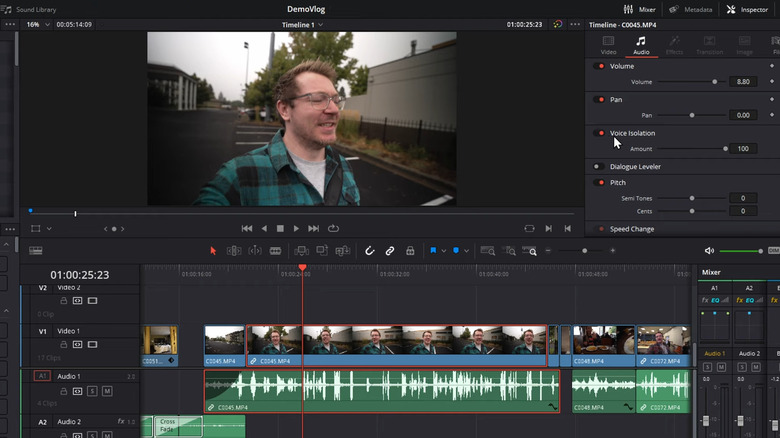Image resolution: width=780 pixels, height=438 pixels.
Task: Enable the Dialogue Leveler toggle
Action: 598,167
